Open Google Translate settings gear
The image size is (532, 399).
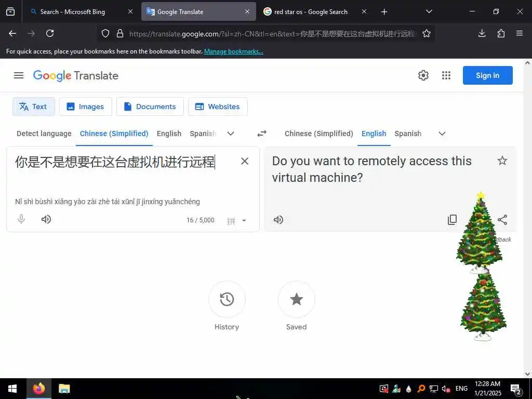pyautogui.click(x=423, y=75)
